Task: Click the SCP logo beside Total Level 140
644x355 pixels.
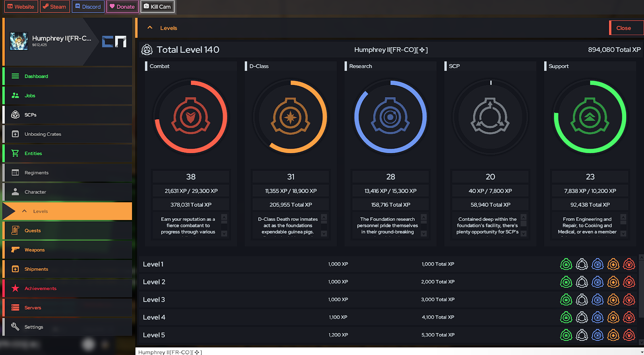Action: pyautogui.click(x=147, y=50)
